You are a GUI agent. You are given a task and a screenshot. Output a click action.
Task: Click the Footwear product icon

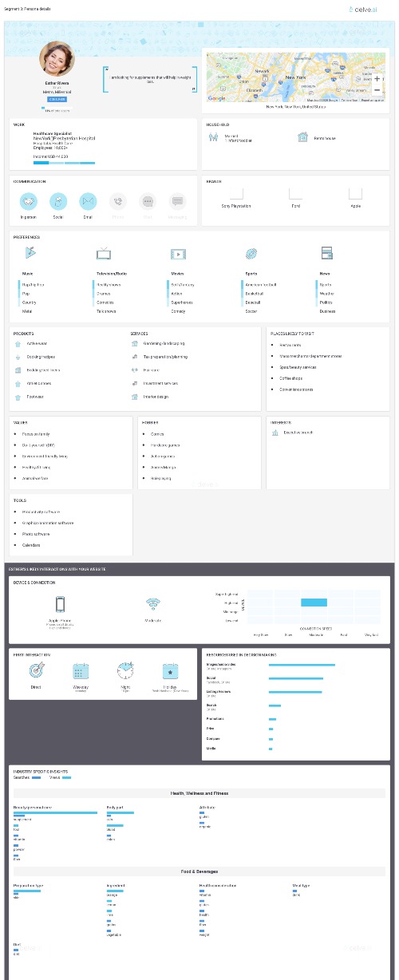point(18,396)
